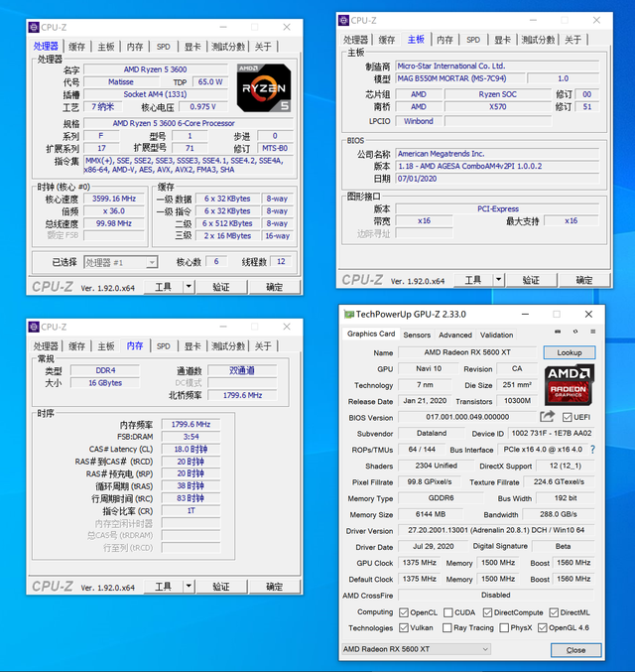This screenshot has width=635, height=672.
Task: Click the 18.0 CAS# Latency value
Action: click(190, 449)
